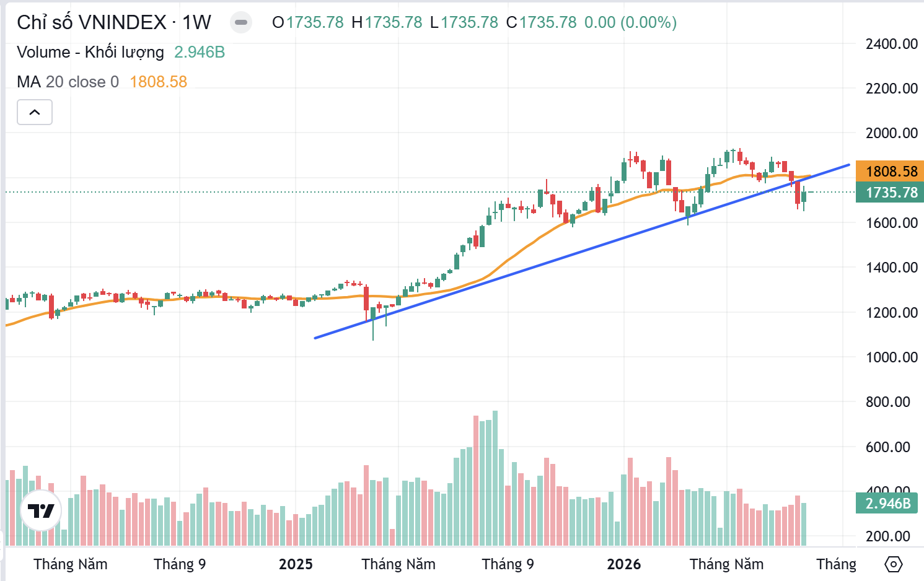Click the TradingView logo badge

point(41,511)
